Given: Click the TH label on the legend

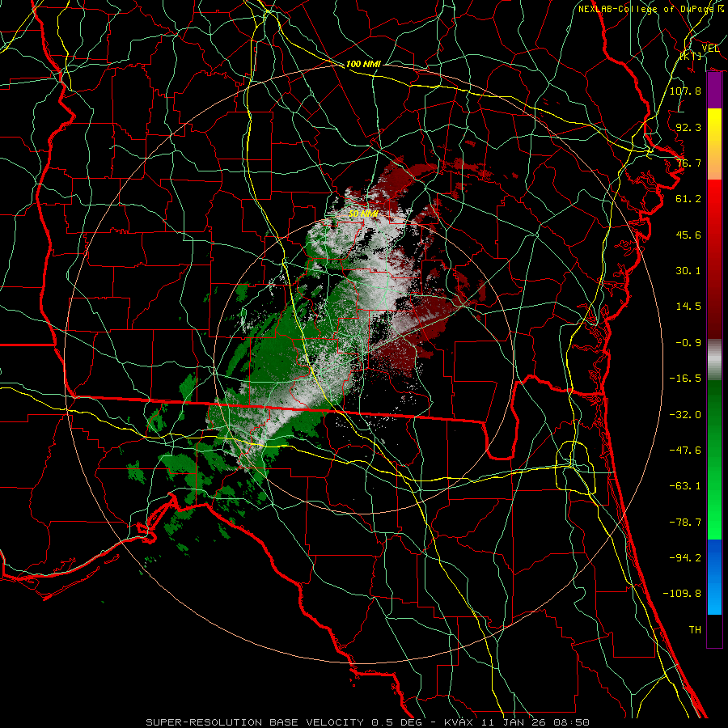Looking at the screenshot, I should [695, 630].
